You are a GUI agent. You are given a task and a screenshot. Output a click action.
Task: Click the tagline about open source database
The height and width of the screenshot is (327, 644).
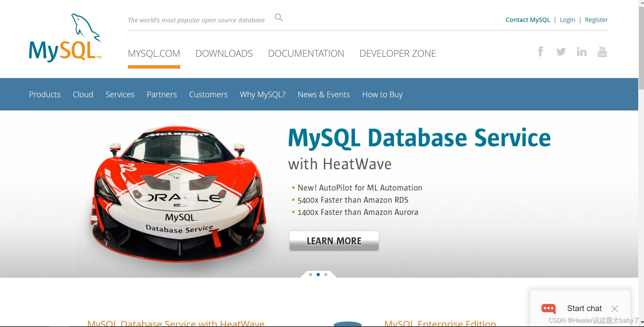[196, 20]
